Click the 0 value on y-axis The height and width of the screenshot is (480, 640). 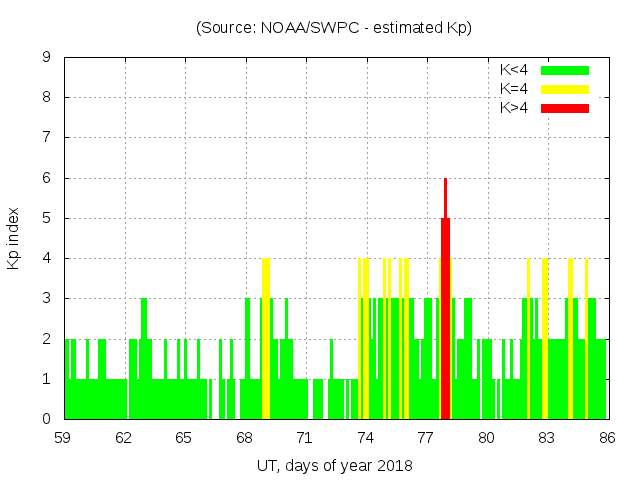46,419
